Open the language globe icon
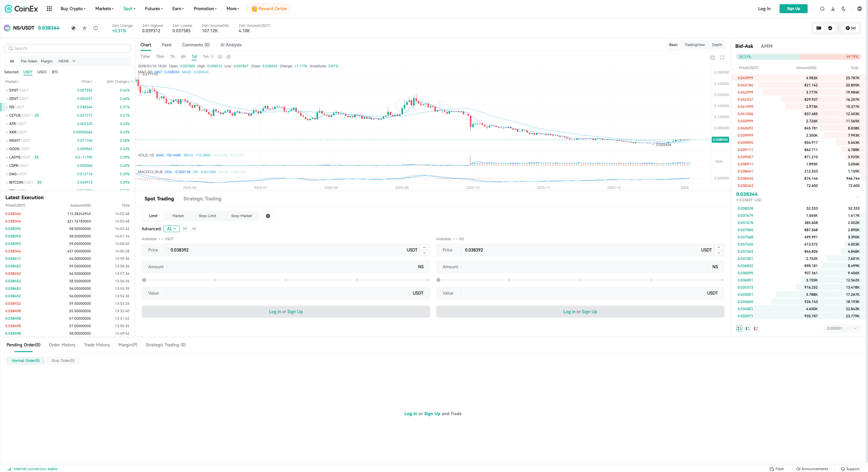Screen dimensions: 868x472 point(859,9)
